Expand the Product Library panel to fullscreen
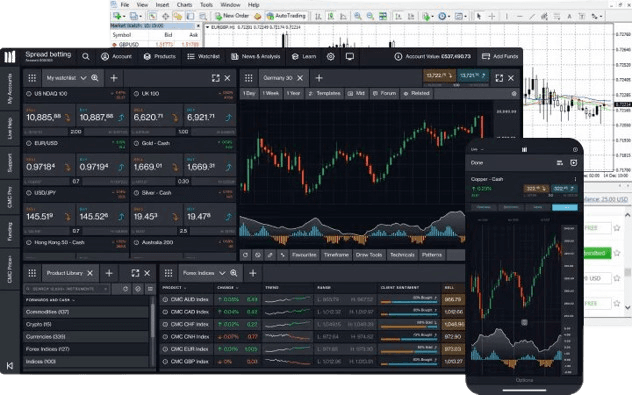This screenshot has width=632, height=395. [135, 273]
